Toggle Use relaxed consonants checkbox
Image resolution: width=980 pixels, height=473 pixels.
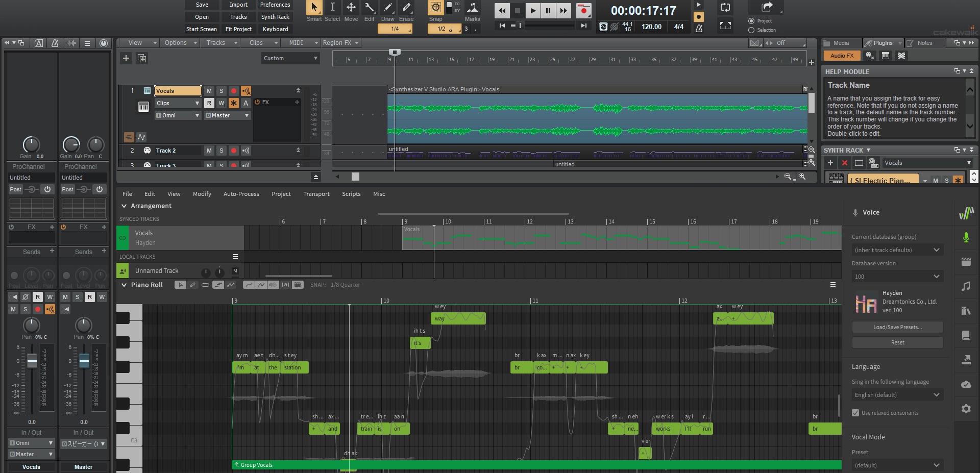[x=855, y=413]
